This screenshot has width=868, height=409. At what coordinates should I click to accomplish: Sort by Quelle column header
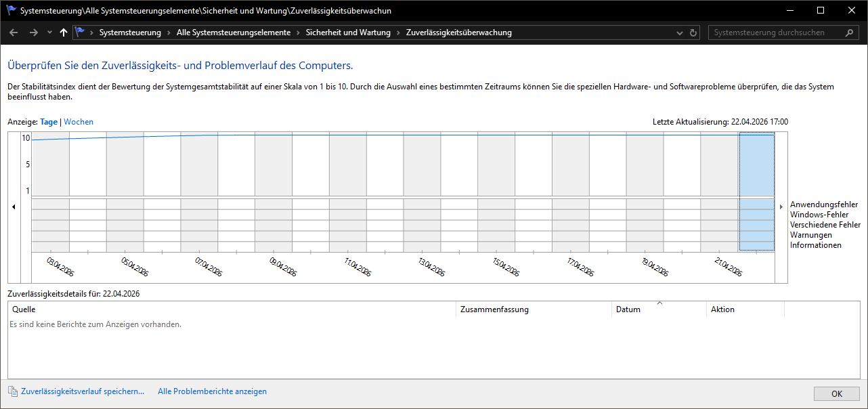click(x=232, y=309)
